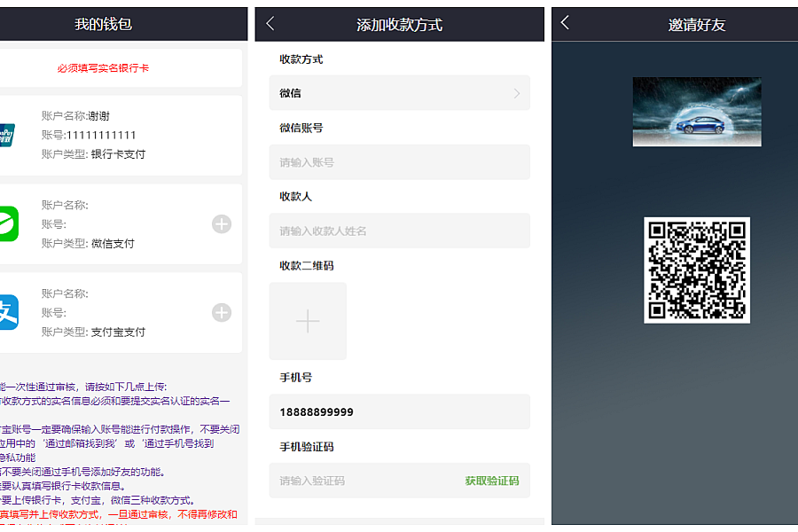
Task: Click the 收款方式 label
Action: (301, 59)
